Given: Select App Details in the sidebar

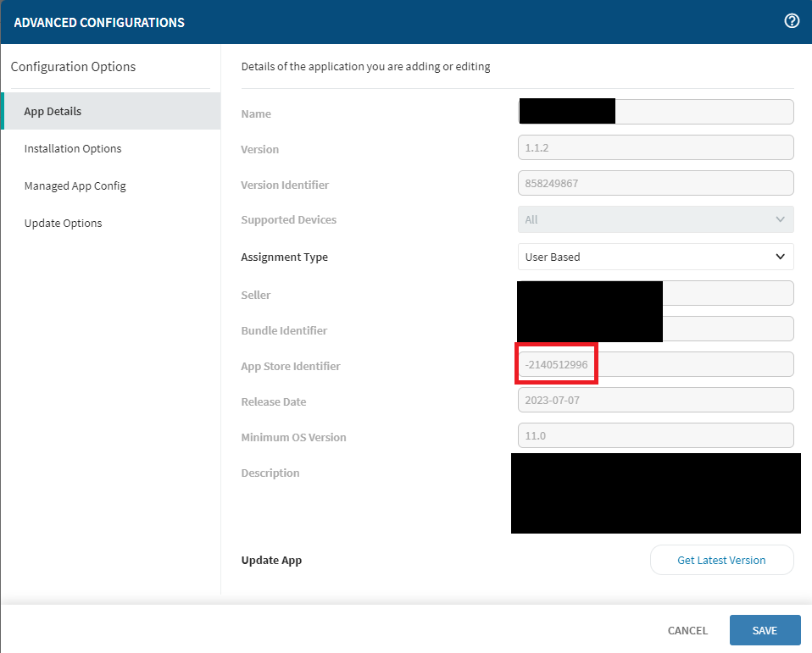Looking at the screenshot, I should pos(53,111).
